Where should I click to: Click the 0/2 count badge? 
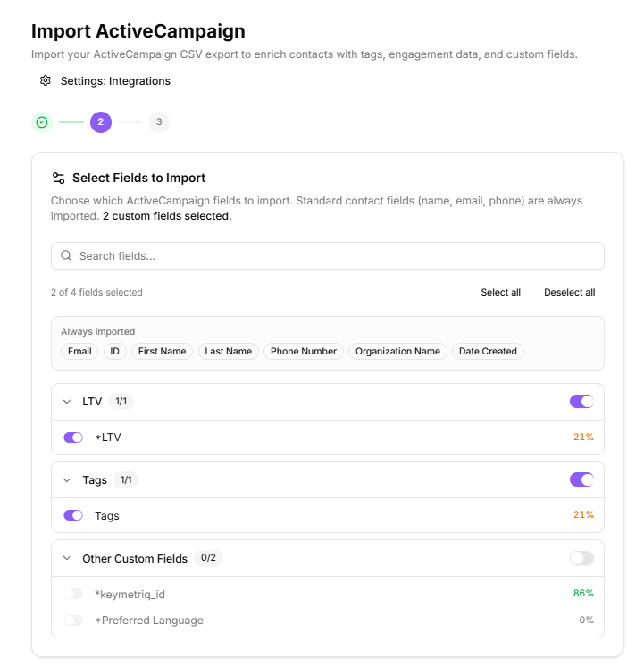(208, 558)
